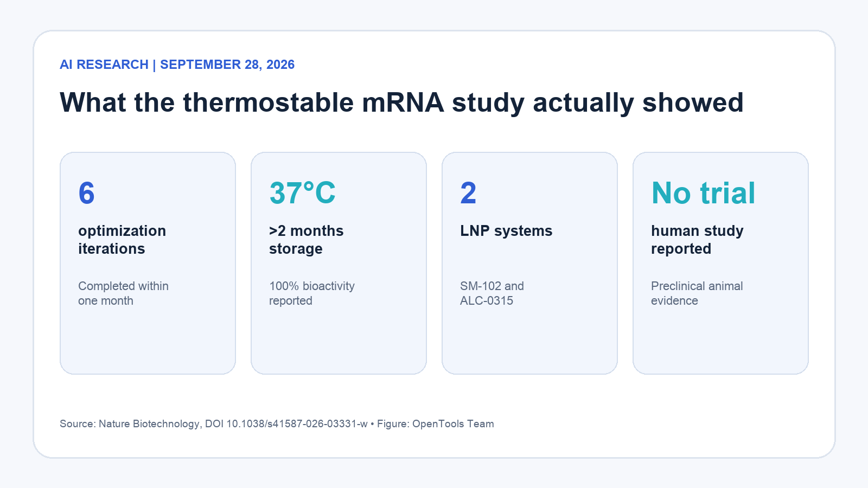Click empty area of 37°C storage card
868x488 pixels.
339,342
